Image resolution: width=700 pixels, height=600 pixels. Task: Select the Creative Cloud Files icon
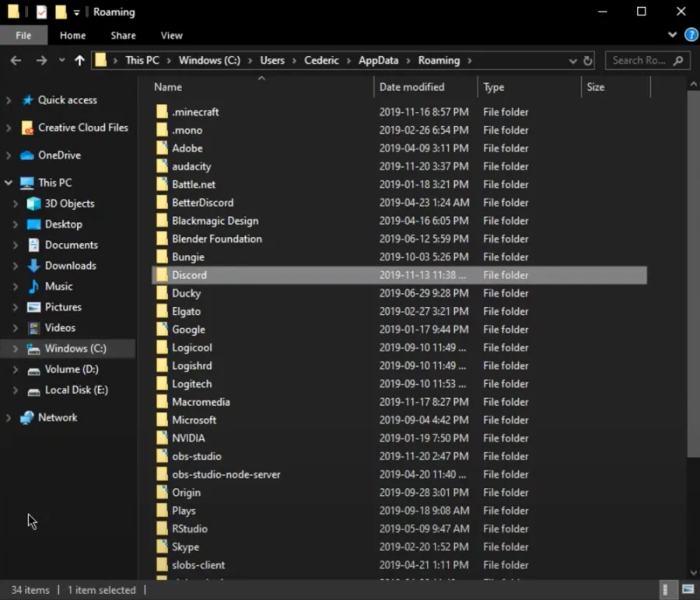tap(28, 128)
